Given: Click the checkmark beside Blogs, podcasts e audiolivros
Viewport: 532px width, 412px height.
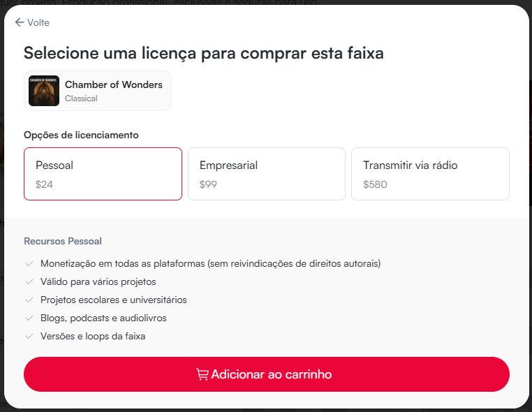Looking at the screenshot, I should [x=29, y=318].
